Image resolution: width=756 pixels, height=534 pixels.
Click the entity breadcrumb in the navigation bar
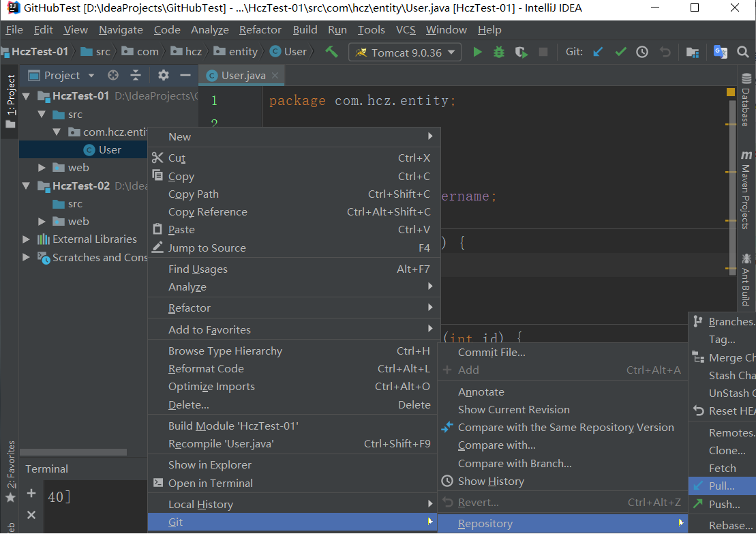[236, 52]
